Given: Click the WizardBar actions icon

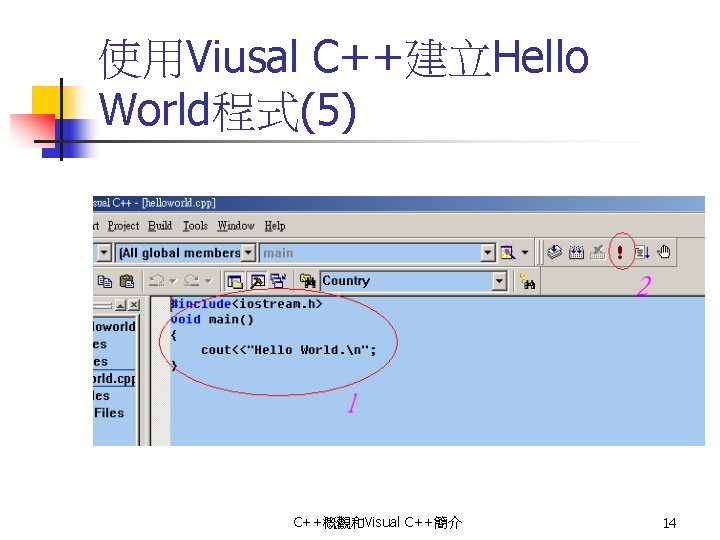Looking at the screenshot, I should click(508, 253).
